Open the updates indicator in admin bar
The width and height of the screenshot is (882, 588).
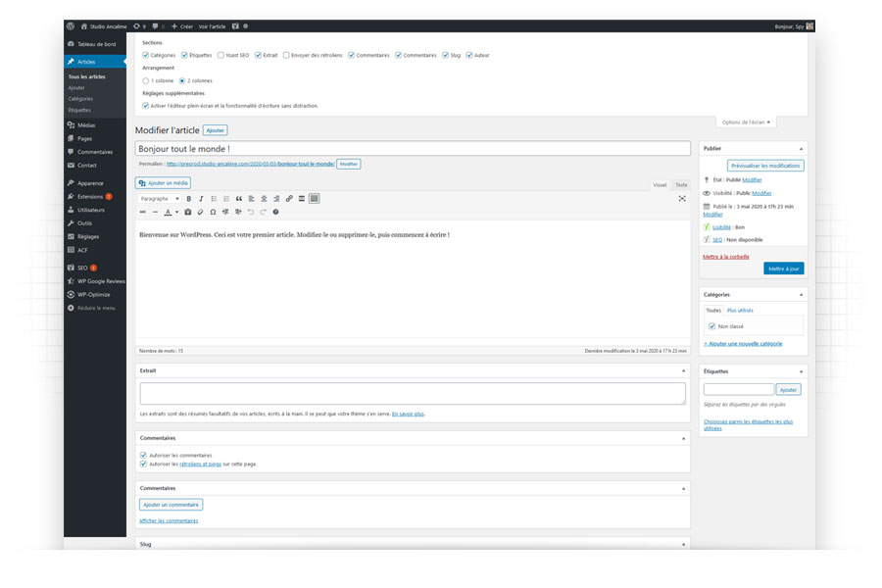pyautogui.click(x=139, y=26)
